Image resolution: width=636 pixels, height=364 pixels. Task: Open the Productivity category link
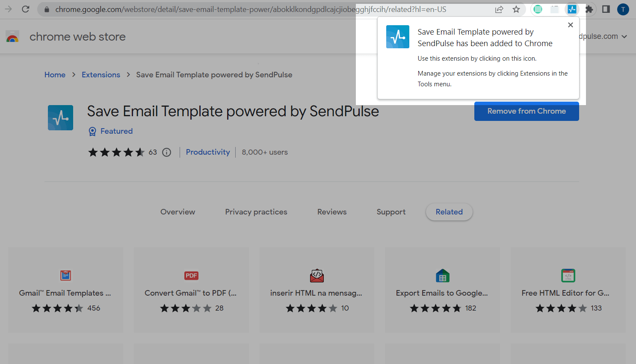pos(208,152)
